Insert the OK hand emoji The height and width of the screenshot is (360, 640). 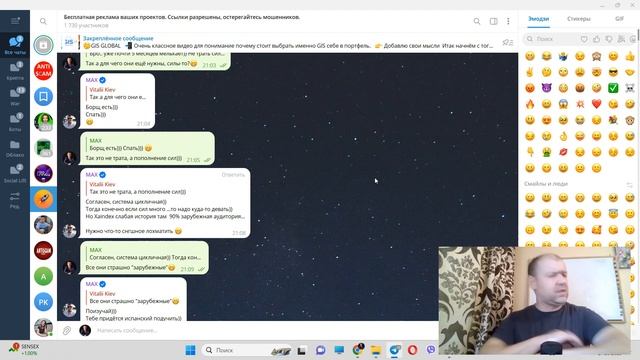point(563,136)
